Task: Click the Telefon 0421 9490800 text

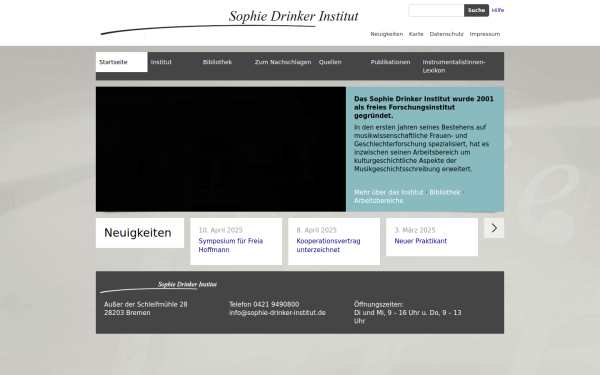Action: [x=264, y=305]
